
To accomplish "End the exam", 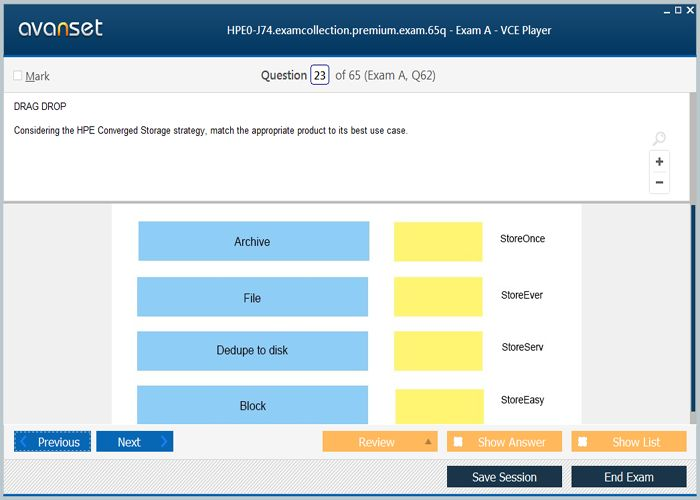I will click(x=628, y=477).
